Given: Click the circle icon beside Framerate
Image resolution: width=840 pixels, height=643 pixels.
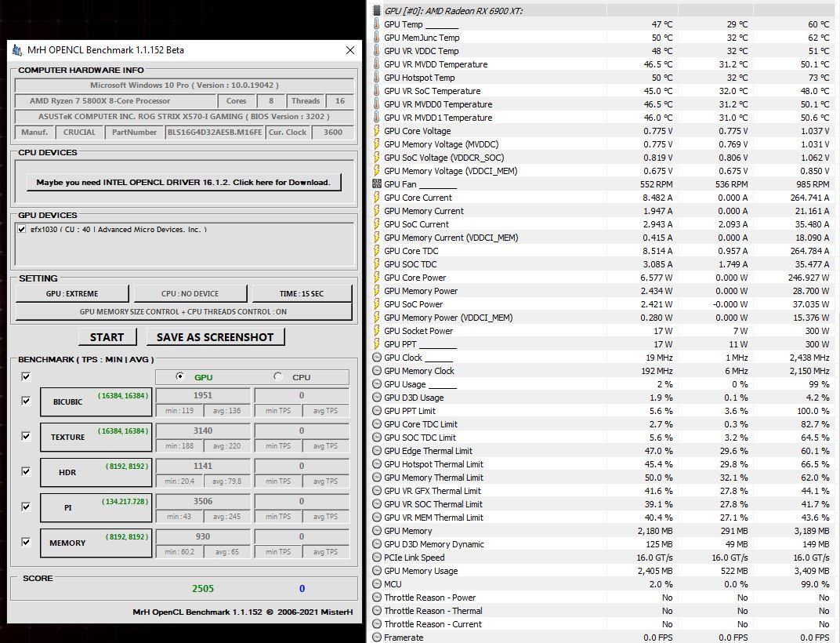Looking at the screenshot, I should pos(377,637).
